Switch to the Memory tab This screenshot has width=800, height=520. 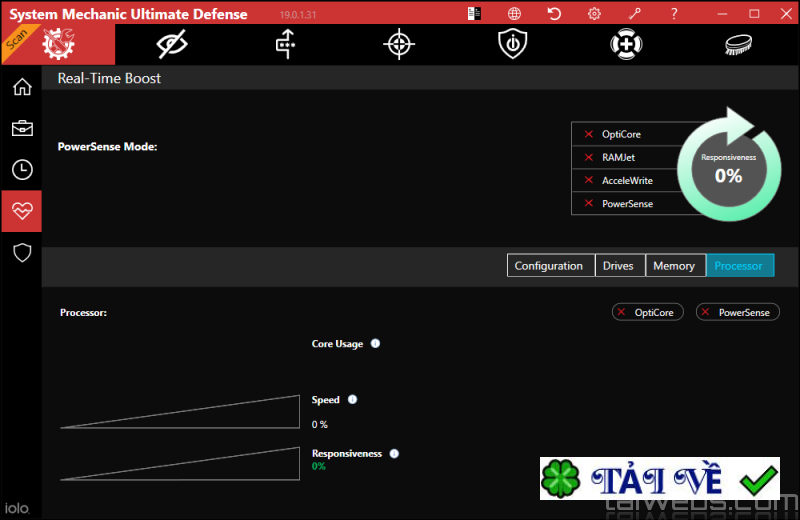tap(676, 265)
